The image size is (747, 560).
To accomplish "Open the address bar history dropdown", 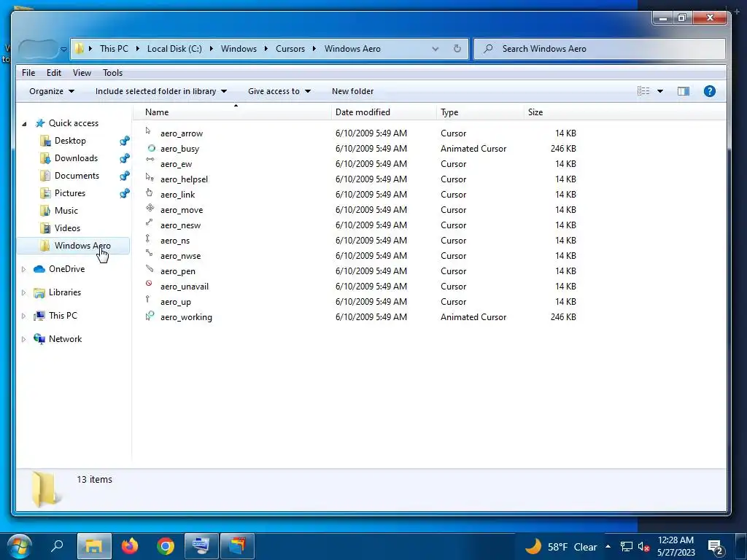I will (x=435, y=49).
